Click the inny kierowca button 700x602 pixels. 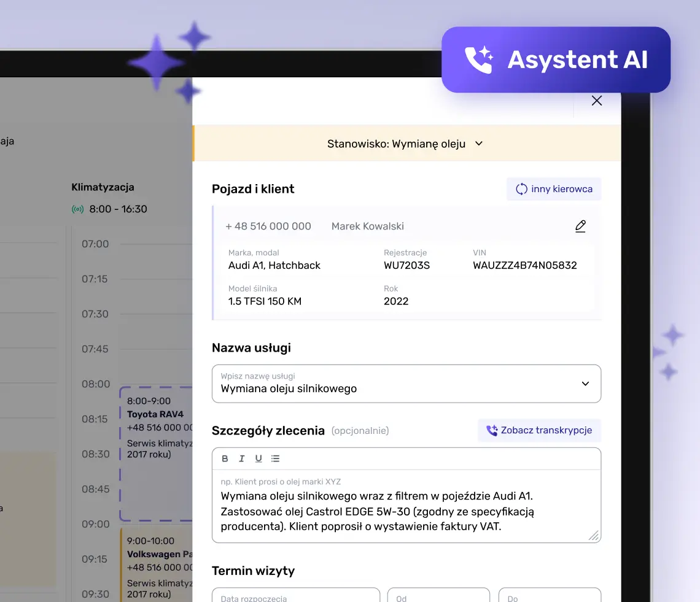(554, 189)
